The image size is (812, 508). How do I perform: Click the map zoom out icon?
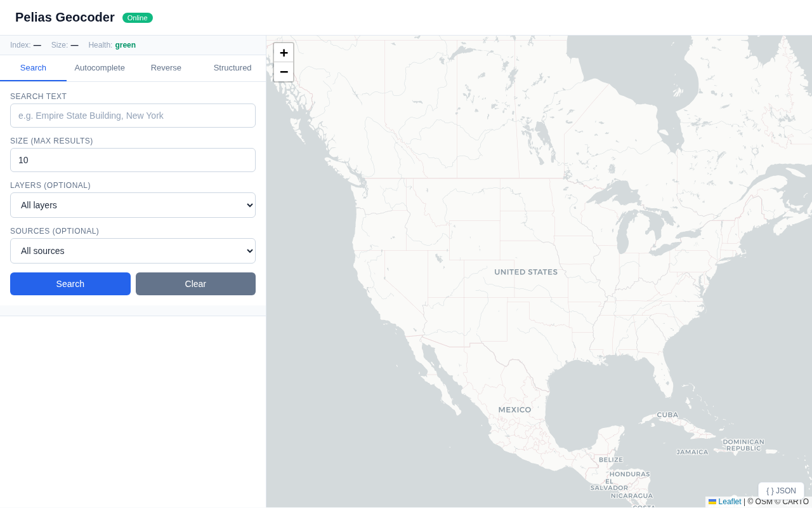pos(284,72)
